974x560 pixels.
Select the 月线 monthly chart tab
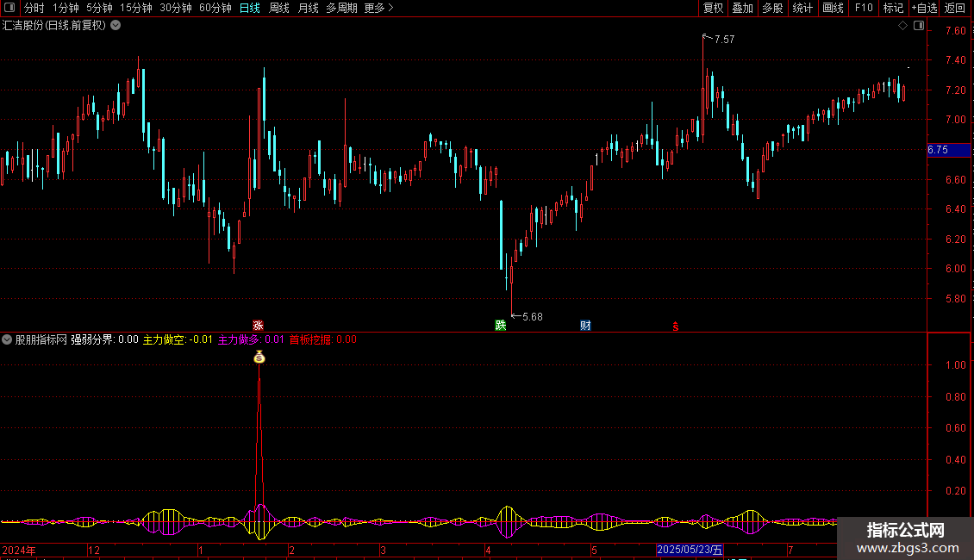pyautogui.click(x=308, y=8)
